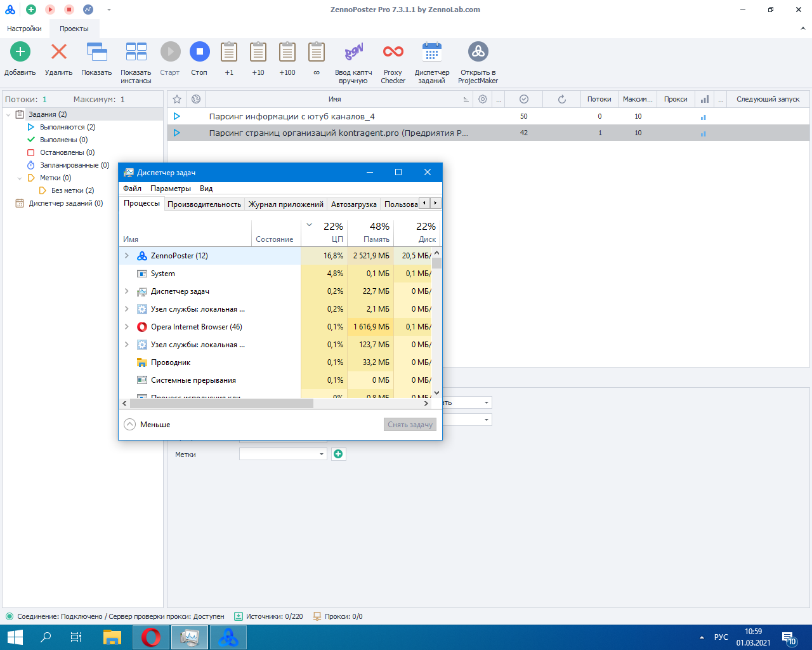The width and height of the screenshot is (812, 650).
Task: Switch to Проекты ribbon tab
Action: click(74, 29)
